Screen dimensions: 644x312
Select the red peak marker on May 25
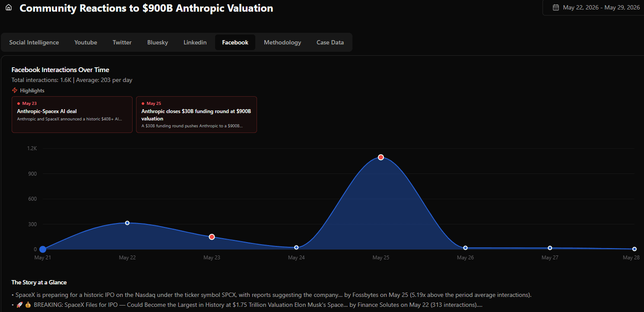point(381,157)
